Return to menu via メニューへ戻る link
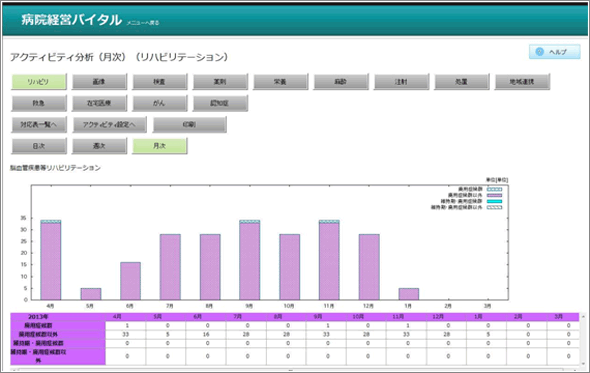The image size is (590, 373). 143,23
